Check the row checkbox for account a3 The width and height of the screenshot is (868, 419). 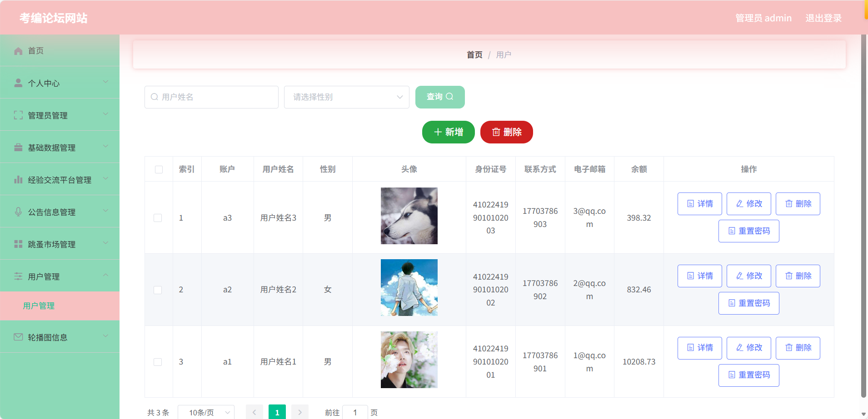point(158,218)
